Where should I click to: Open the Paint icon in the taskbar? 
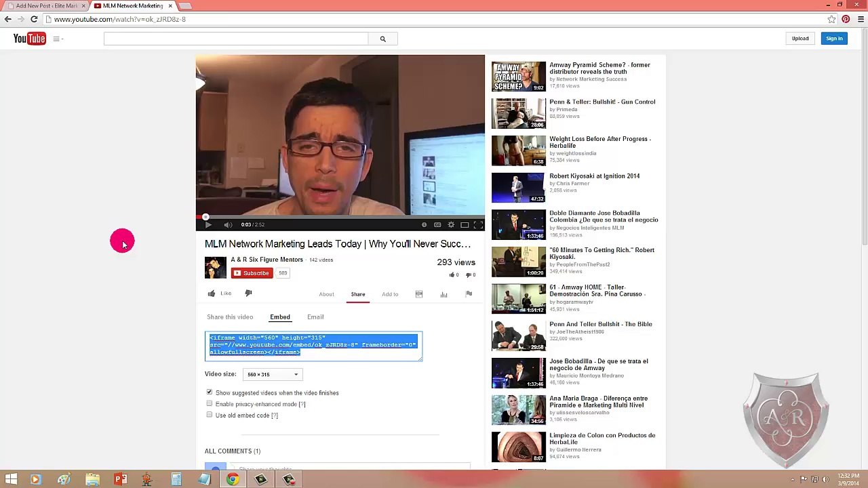64,480
